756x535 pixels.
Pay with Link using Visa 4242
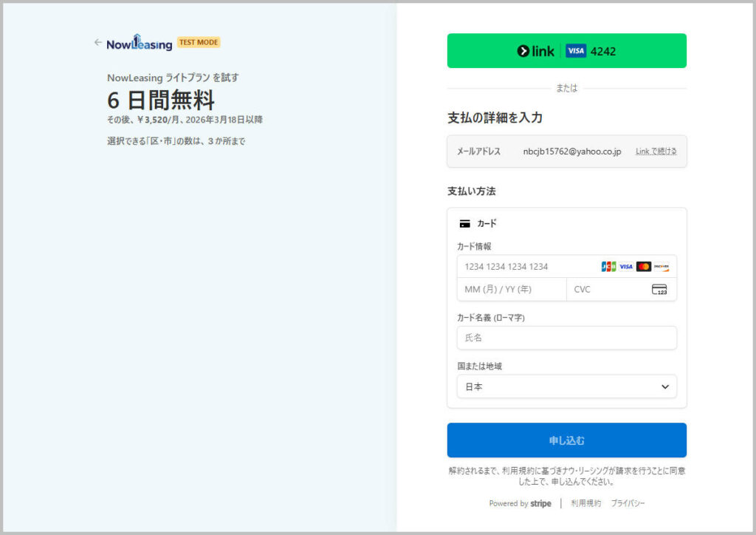566,51
